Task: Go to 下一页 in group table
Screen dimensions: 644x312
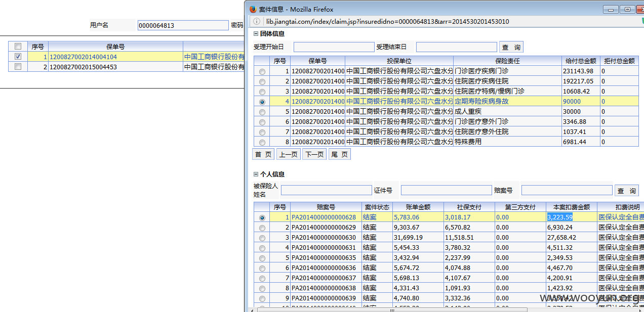Action: (314, 154)
